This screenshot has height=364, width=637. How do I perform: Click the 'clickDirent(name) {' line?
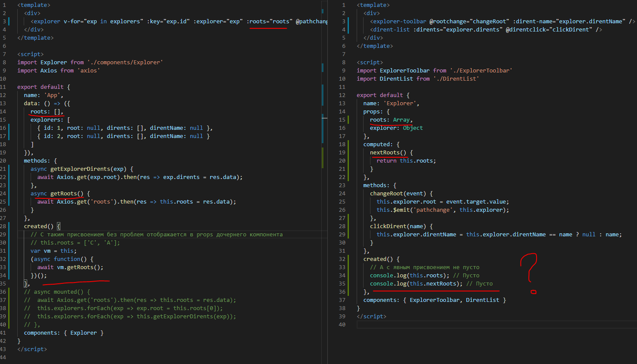(401, 226)
